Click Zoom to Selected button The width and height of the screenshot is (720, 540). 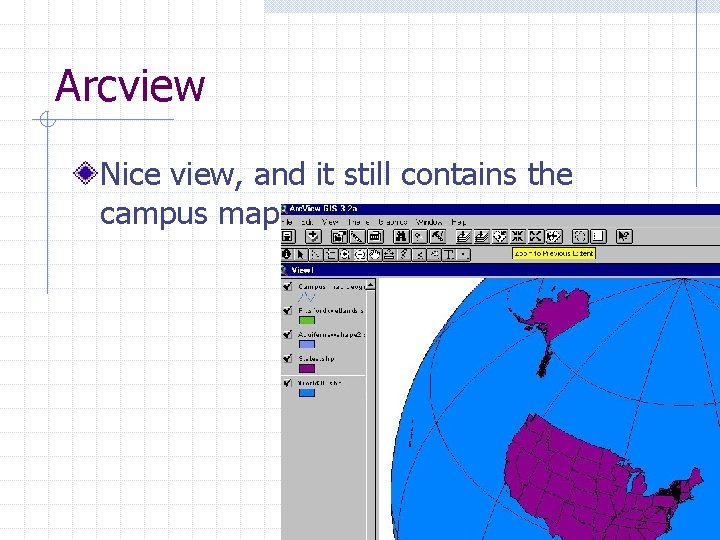(500, 236)
